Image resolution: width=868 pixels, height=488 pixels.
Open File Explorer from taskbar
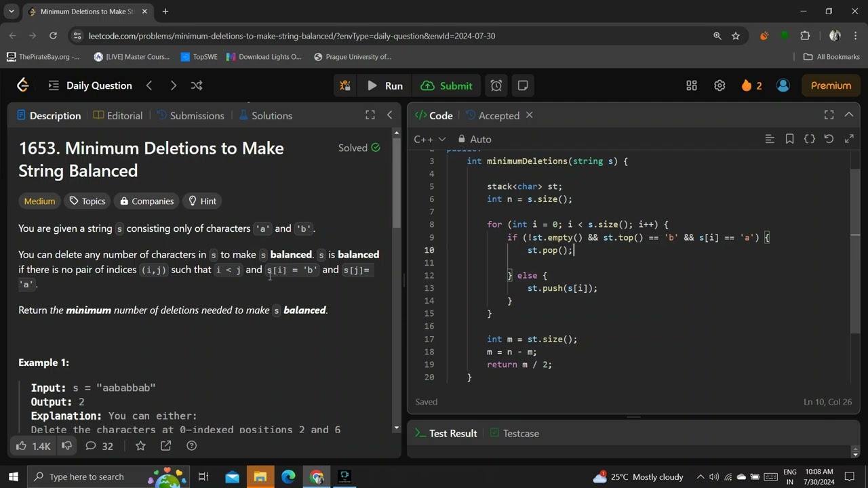(x=260, y=476)
